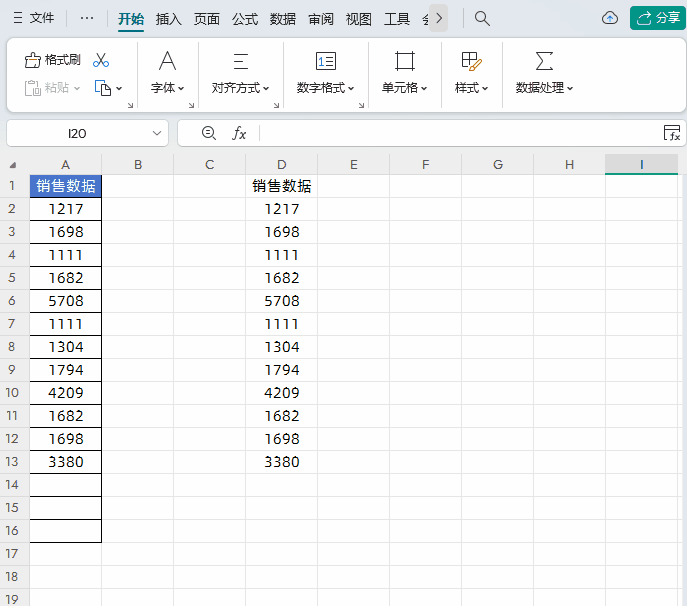Select cell D9 with 1794

point(282,370)
